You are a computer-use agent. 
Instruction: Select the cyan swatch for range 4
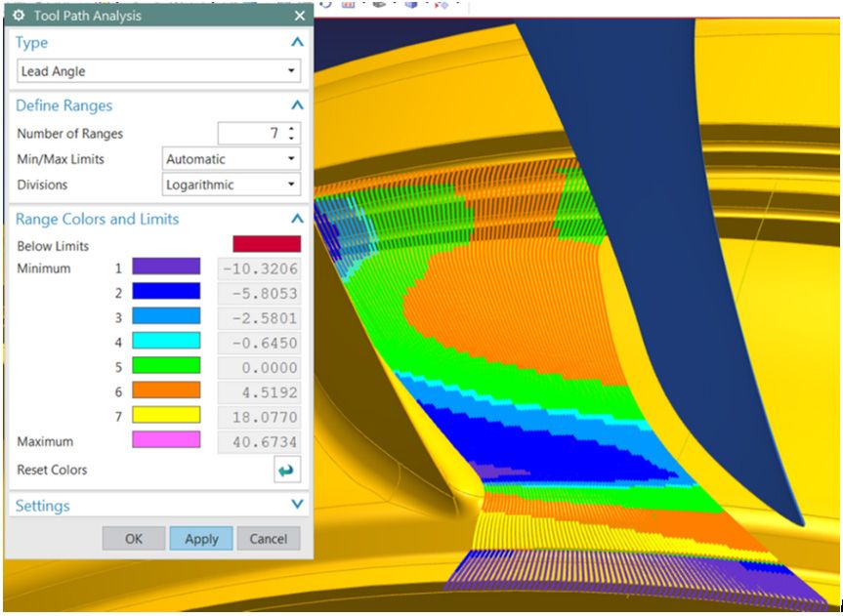tap(166, 341)
